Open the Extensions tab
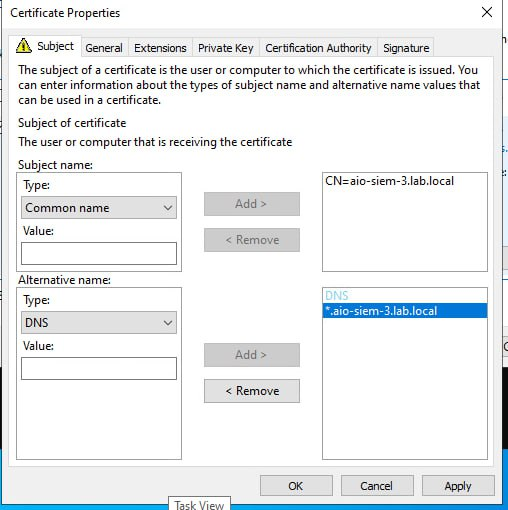The image size is (508, 510). click(x=160, y=48)
